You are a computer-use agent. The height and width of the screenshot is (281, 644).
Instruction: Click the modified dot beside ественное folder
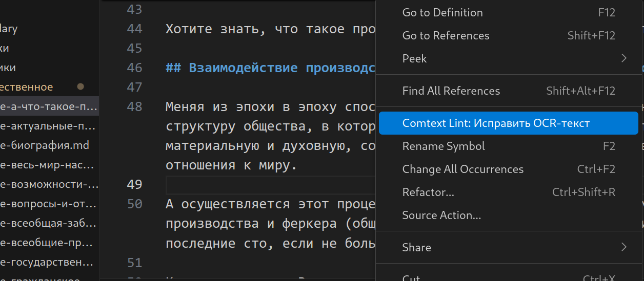click(80, 87)
